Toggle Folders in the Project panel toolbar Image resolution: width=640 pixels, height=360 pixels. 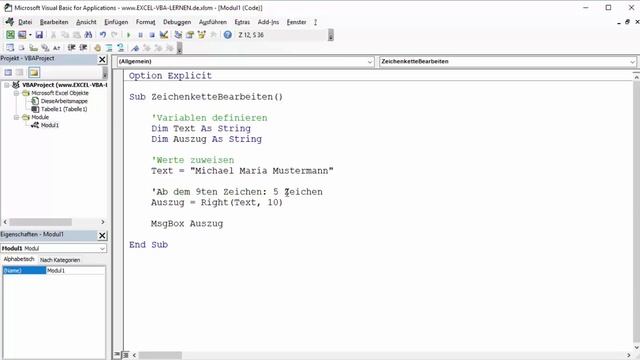tap(34, 73)
